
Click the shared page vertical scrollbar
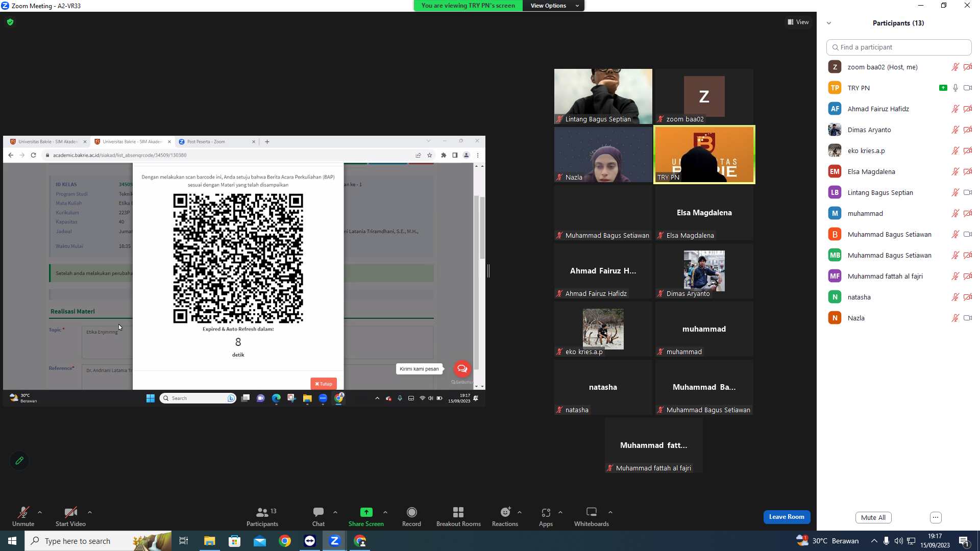pyautogui.click(x=482, y=227)
